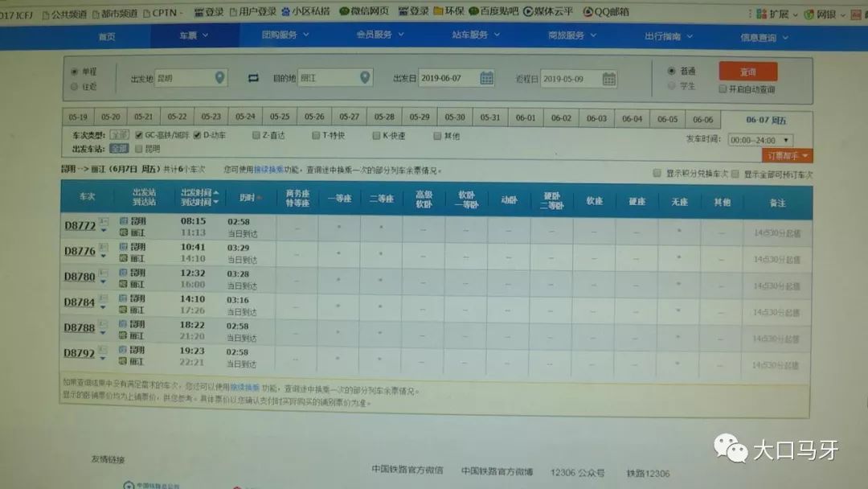Screen dimensions: 868x489
Task: Click the 出发地 input showing 昆明
Action: (190, 78)
